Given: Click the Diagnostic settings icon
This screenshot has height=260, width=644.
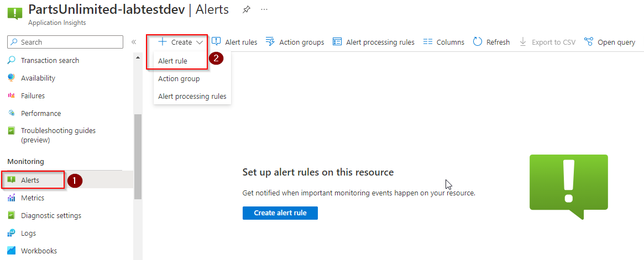Looking at the screenshot, I should point(12,215).
